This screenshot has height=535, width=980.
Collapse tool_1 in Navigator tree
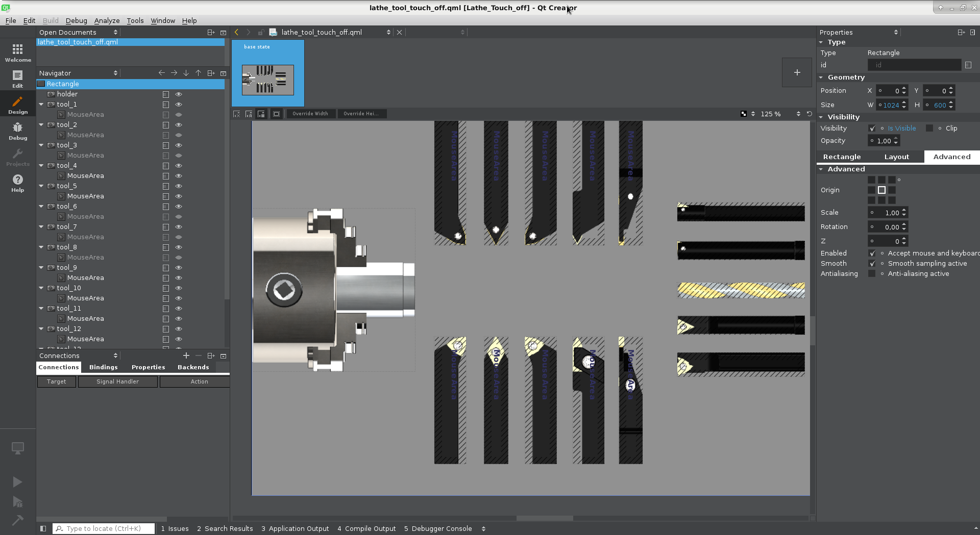click(x=41, y=105)
